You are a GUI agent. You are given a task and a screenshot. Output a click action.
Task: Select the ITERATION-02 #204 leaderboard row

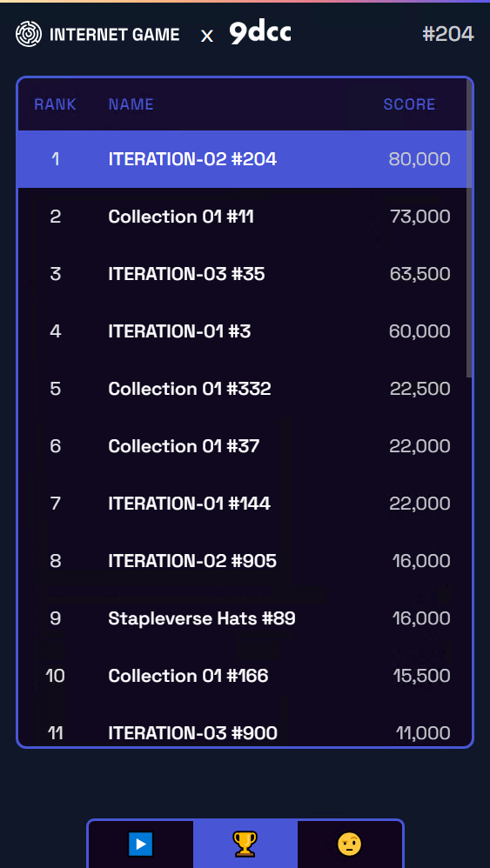(x=243, y=159)
